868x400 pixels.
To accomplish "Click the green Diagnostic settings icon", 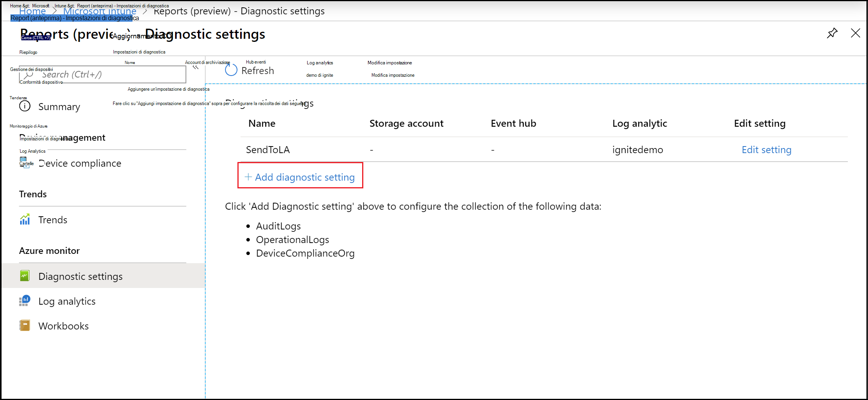I will pyautogui.click(x=25, y=276).
